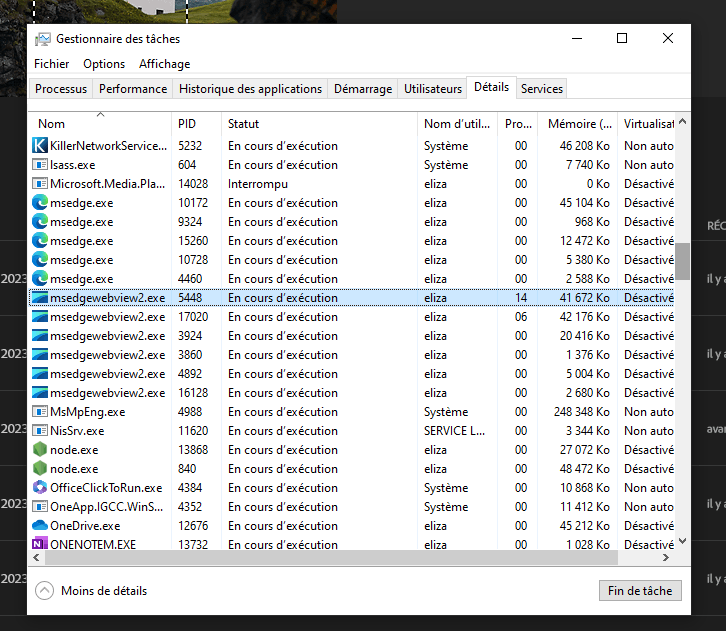Click the vertical scrollbar up arrow
Image resolution: width=726 pixels, height=631 pixels.
682,122
